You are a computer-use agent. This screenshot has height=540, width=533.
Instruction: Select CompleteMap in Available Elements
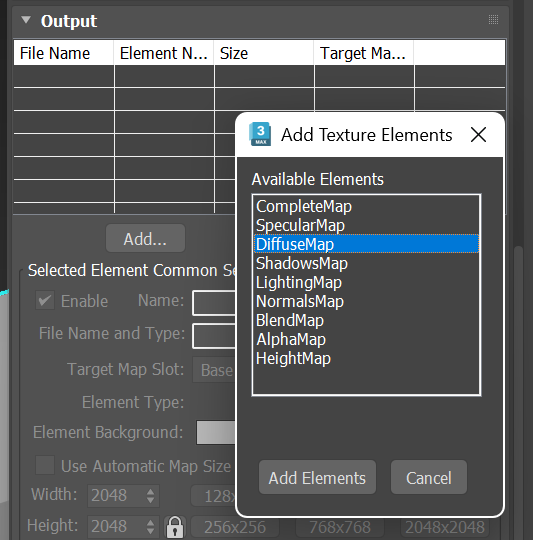coord(366,206)
